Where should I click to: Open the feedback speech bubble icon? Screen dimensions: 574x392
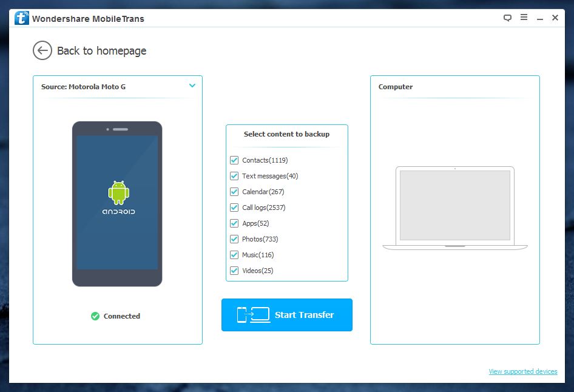coord(507,18)
